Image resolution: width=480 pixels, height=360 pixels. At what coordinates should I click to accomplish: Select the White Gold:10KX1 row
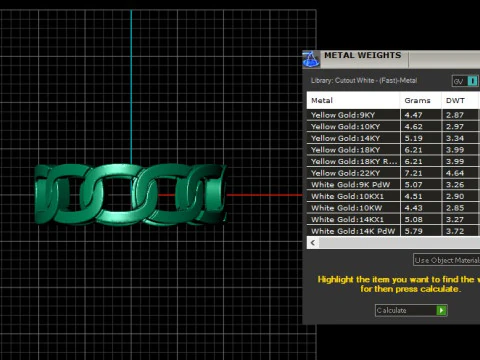tap(393, 196)
